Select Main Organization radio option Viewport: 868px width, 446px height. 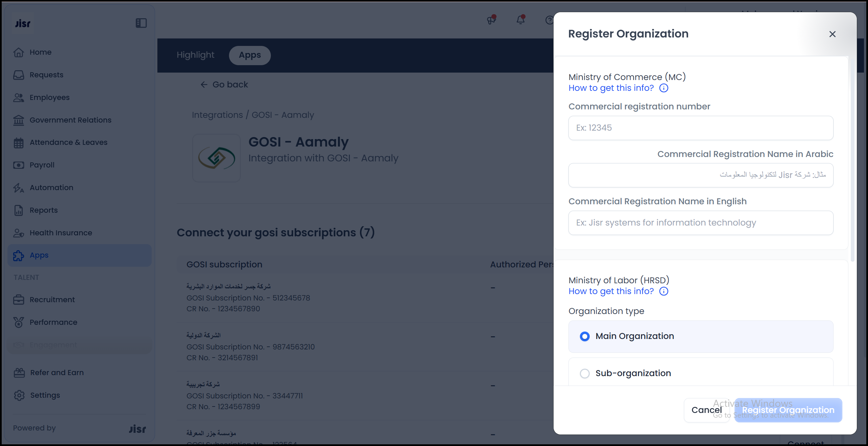click(585, 336)
